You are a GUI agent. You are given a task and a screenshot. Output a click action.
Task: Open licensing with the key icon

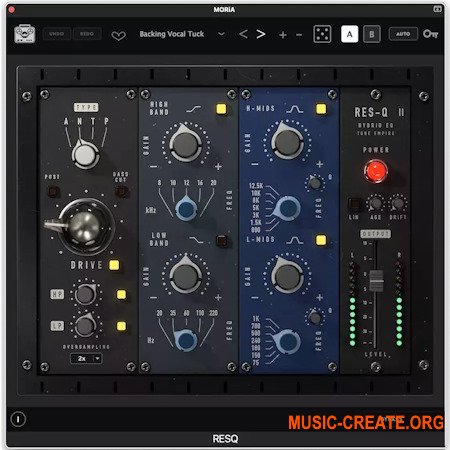(x=430, y=34)
